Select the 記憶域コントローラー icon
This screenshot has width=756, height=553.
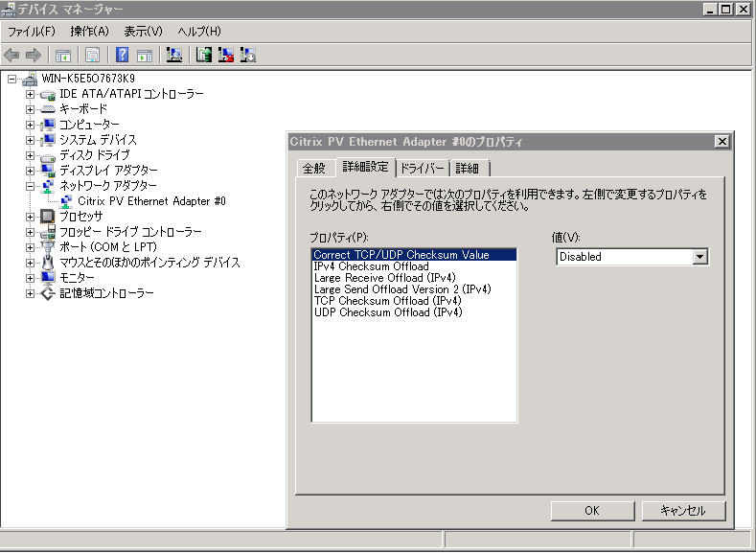(x=48, y=293)
